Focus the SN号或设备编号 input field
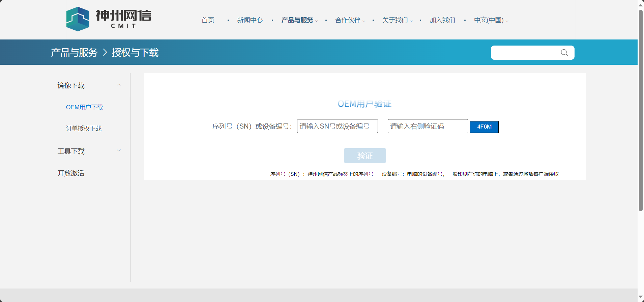Image resolution: width=644 pixels, height=302 pixels. coord(337,126)
